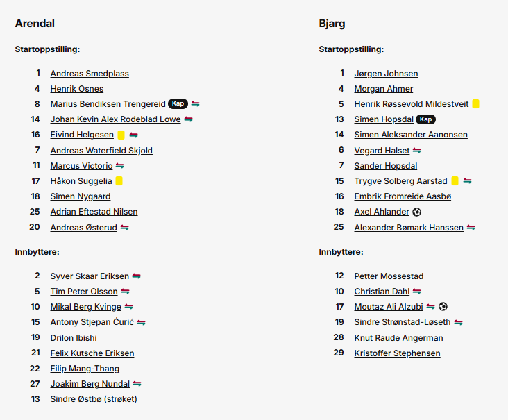Click Trygve Solberg Aarstad's yellow card
Viewport: 508px width, 420px height.
point(455,181)
